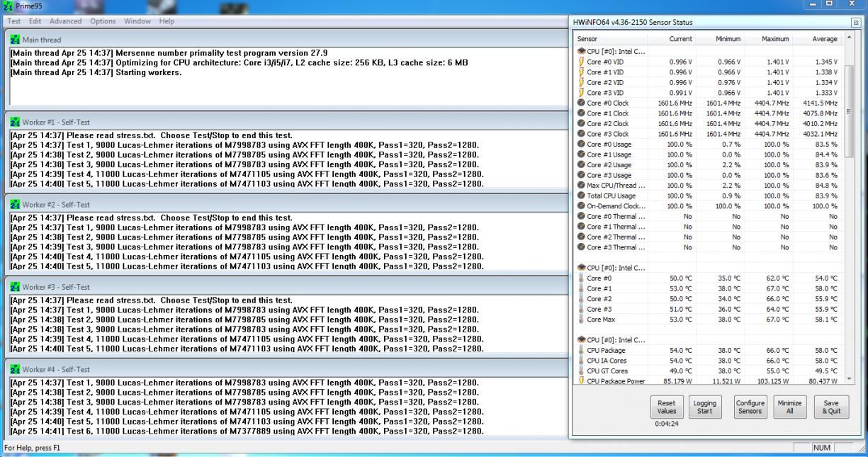This screenshot has height=457, width=868.
Task: Select the Core #3 Usage row
Action: [709, 175]
